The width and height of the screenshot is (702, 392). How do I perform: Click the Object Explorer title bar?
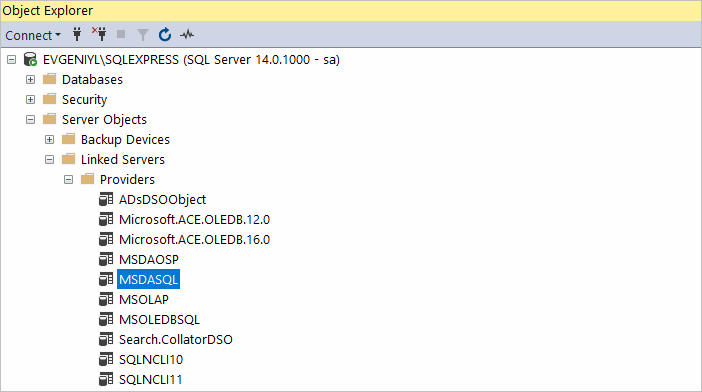[351, 10]
